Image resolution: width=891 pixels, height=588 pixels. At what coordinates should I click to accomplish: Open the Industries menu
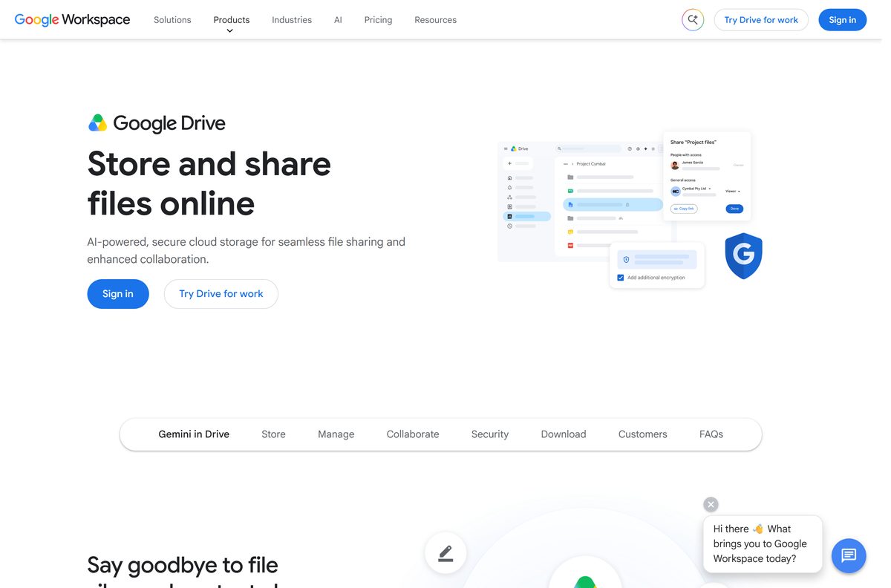[292, 20]
